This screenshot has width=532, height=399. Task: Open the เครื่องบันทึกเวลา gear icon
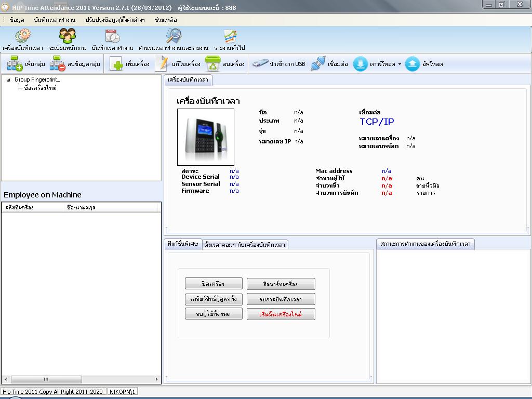[x=23, y=36]
